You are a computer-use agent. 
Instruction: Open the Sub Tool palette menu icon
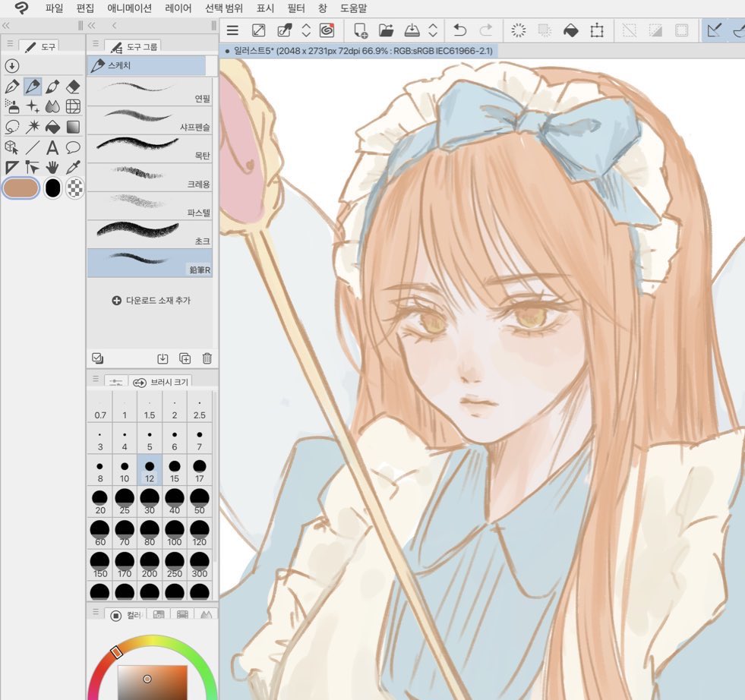point(96,44)
